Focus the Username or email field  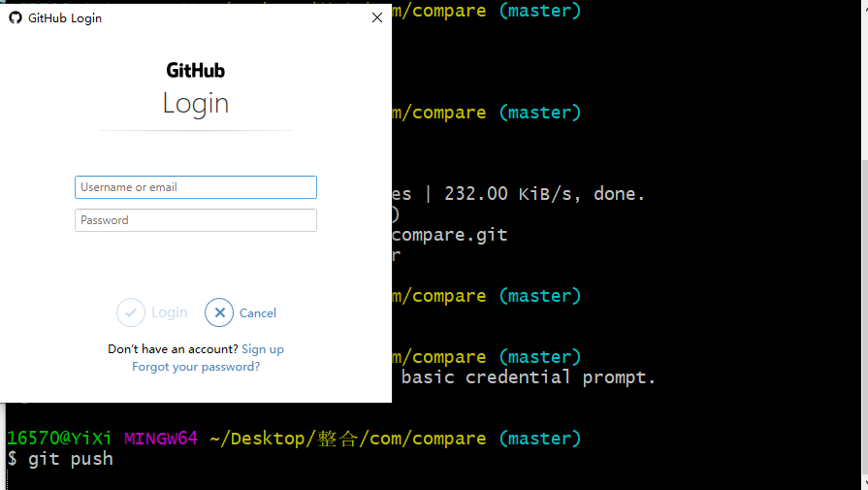coord(196,187)
